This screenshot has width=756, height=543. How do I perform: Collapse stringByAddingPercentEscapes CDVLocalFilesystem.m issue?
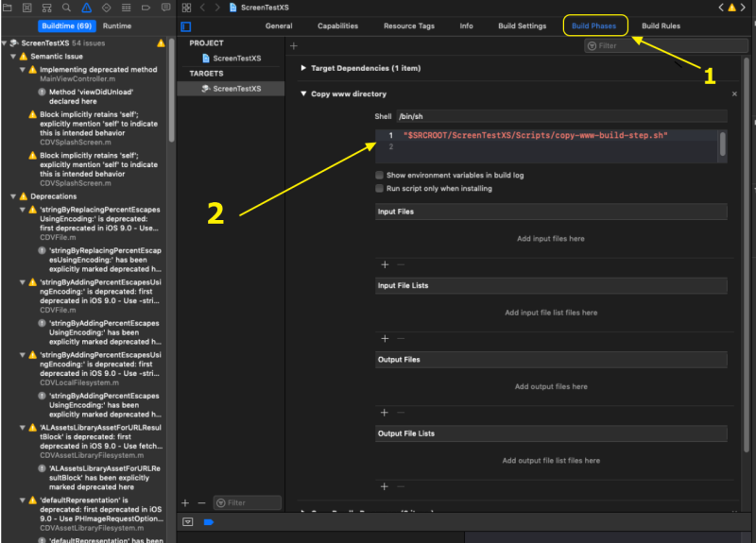(23, 355)
